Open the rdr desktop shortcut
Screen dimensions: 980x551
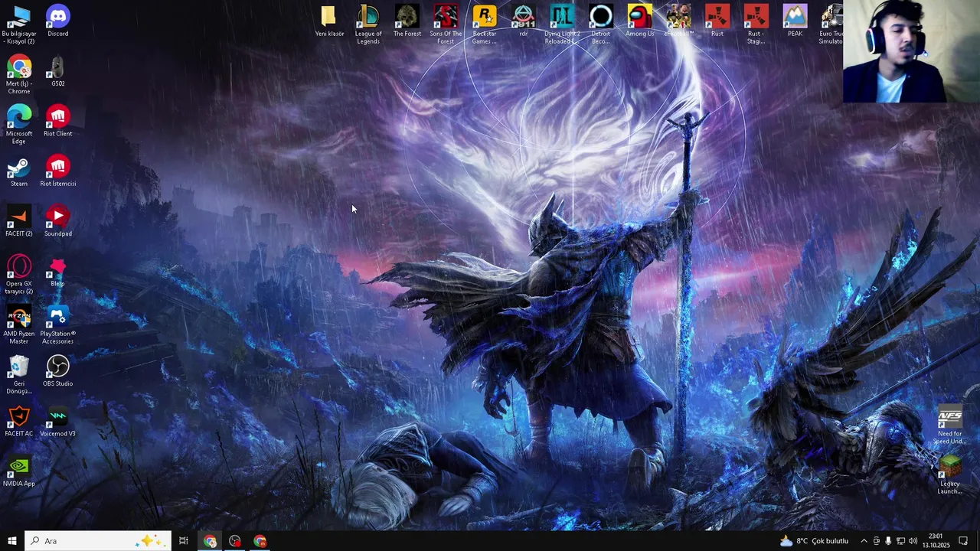coord(524,21)
